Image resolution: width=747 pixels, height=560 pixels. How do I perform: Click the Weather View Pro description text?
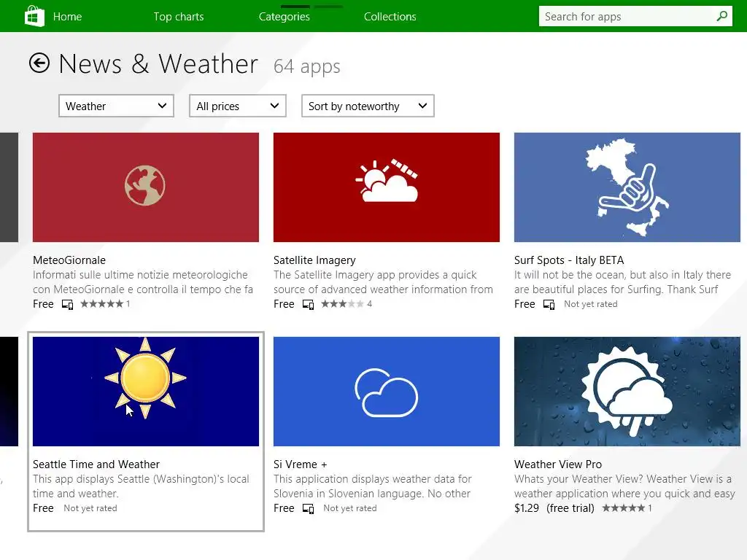pyautogui.click(x=624, y=486)
